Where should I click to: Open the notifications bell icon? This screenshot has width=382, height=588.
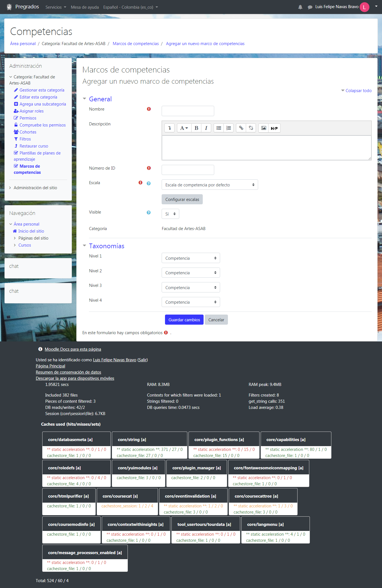pos(300,7)
